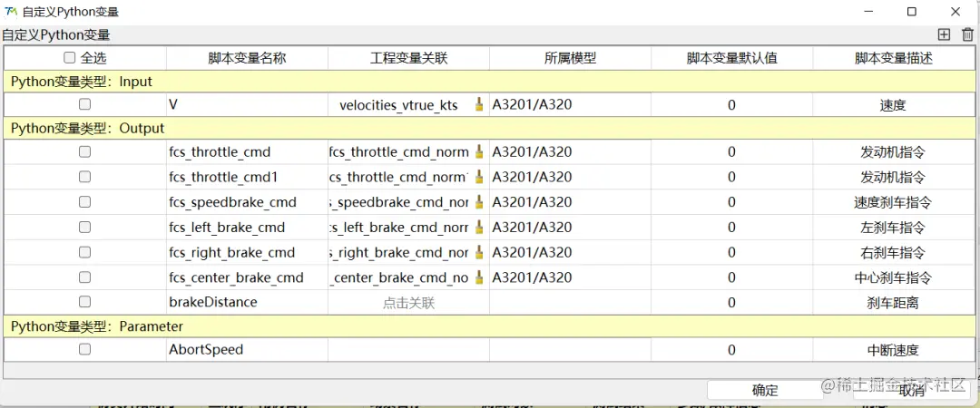Click 点击关联 link for brakeDistance
Viewport: 980px width, 408px height.
pos(408,303)
